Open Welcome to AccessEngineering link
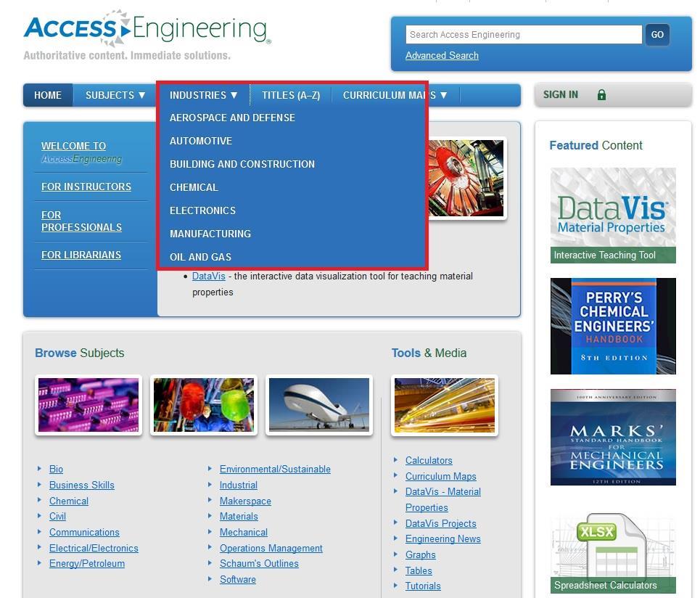Image resolution: width=700 pixels, height=598 pixels. click(82, 152)
